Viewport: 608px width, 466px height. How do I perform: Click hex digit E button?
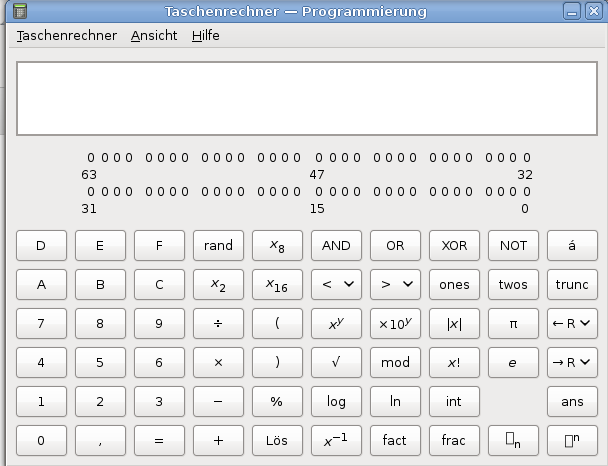click(100, 245)
